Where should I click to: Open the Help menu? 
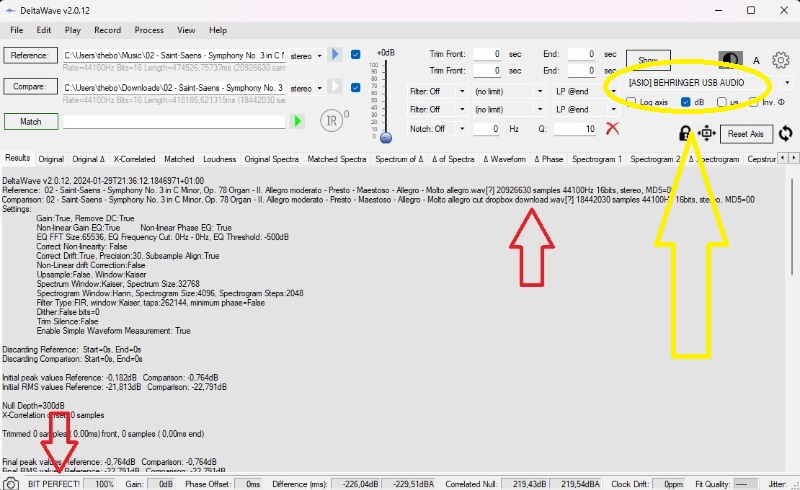[x=218, y=30]
